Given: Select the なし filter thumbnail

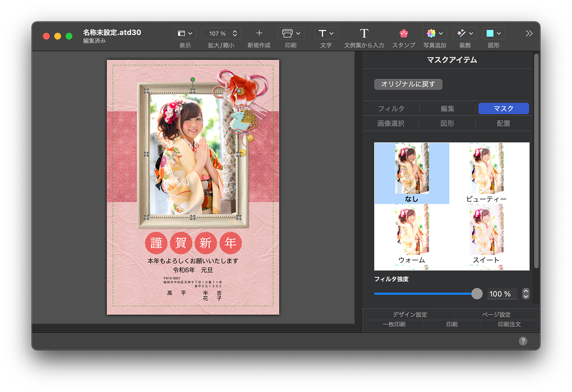Looking at the screenshot, I should pyautogui.click(x=412, y=173).
